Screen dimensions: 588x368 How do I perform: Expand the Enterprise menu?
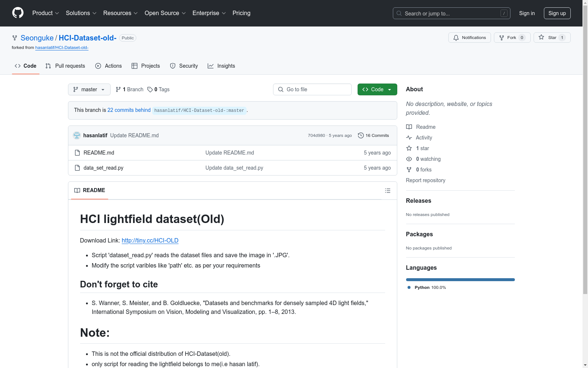pos(209,13)
